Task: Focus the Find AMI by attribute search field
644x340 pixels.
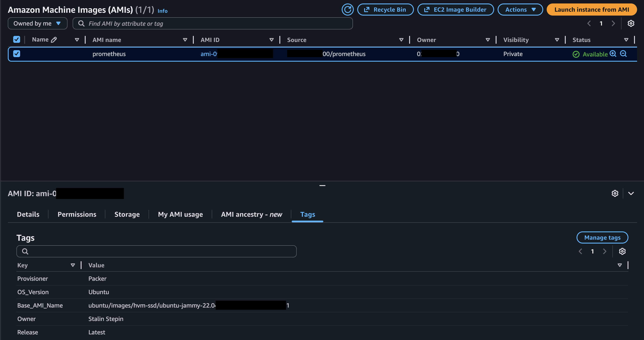Action: point(213,24)
